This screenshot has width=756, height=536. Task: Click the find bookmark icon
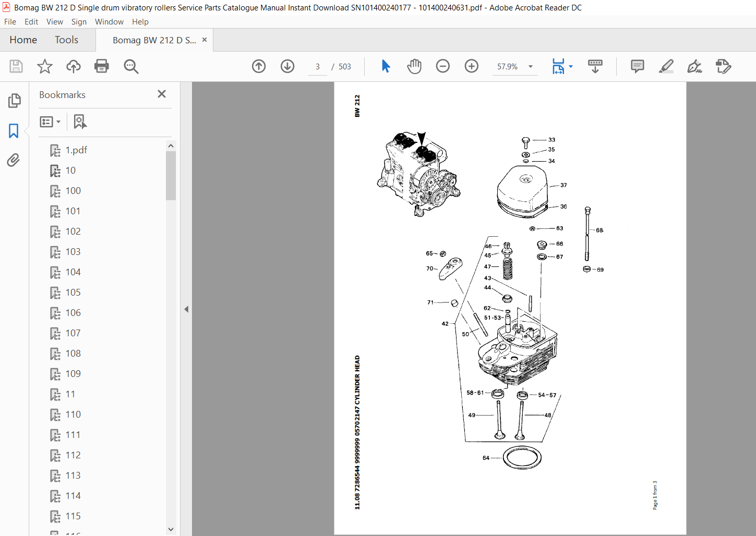[x=80, y=122]
